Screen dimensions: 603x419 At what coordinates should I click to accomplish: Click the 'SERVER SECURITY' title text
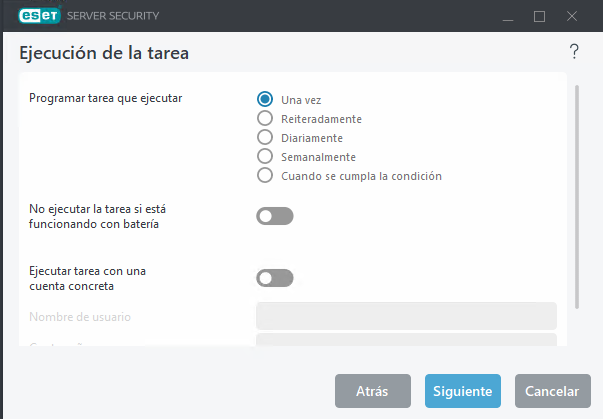click(x=113, y=16)
